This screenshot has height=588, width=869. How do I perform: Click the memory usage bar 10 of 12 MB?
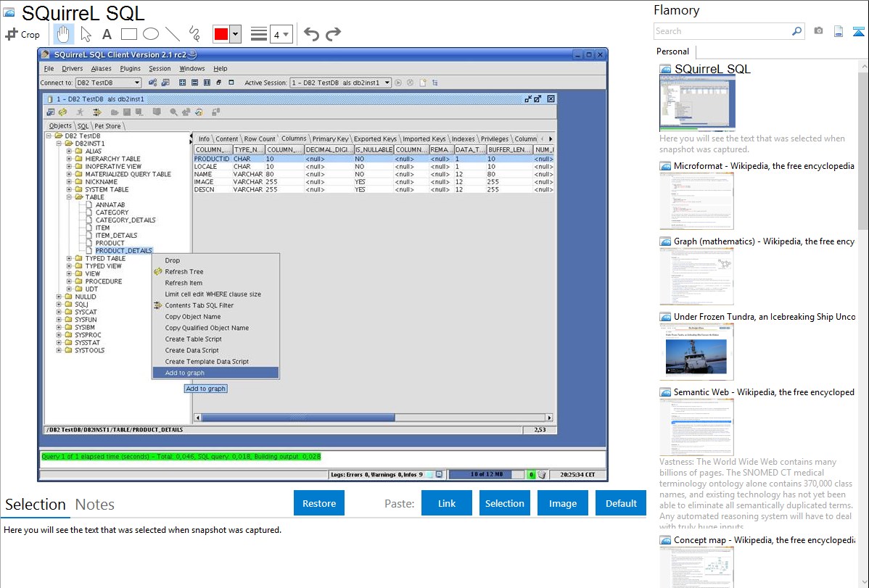pos(486,474)
